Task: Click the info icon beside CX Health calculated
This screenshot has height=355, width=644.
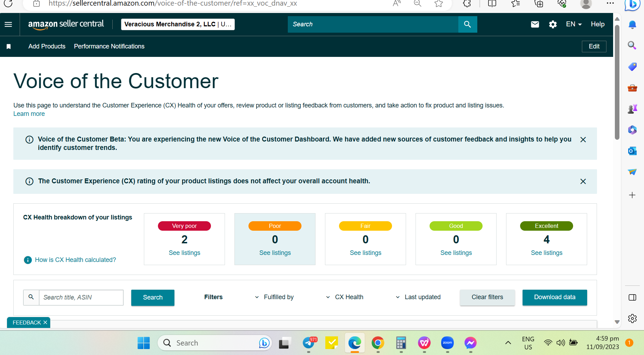Action: 28,260
